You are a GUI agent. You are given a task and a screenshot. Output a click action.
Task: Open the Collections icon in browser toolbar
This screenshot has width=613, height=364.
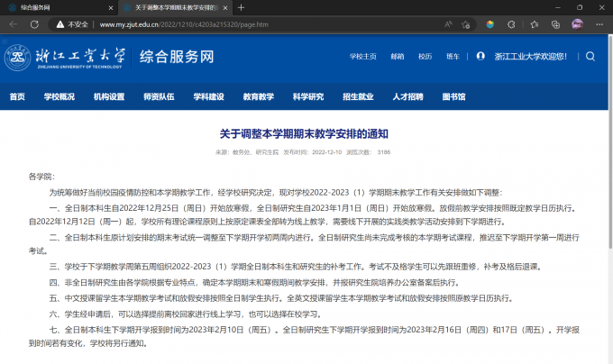coord(554,24)
